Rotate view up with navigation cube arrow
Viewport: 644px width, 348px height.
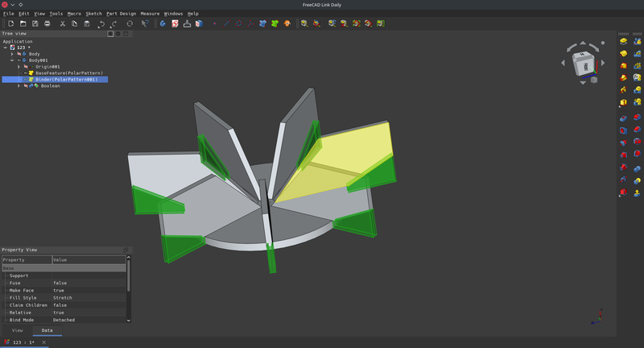[583, 43]
